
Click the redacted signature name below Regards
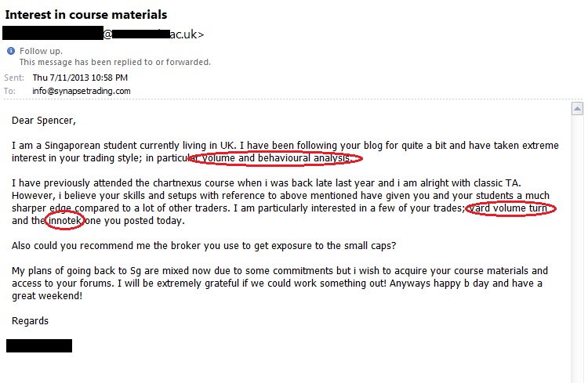point(39,345)
